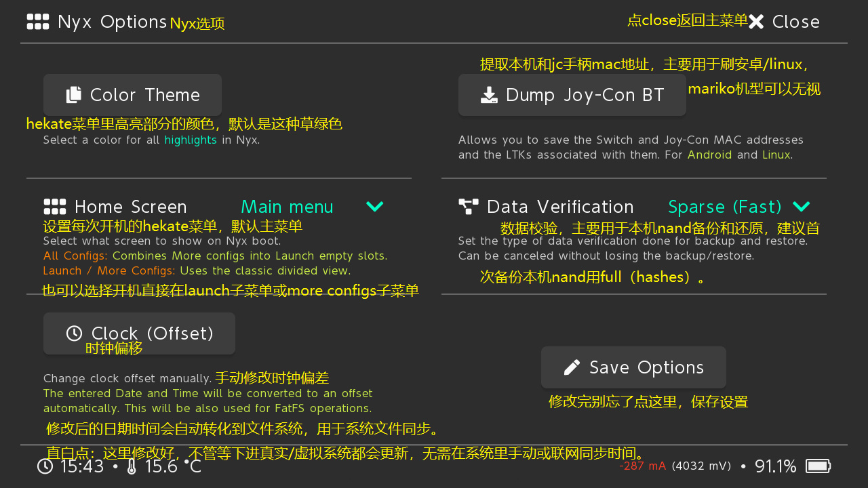
Task: Click the X icon beside Close
Action: tap(756, 22)
